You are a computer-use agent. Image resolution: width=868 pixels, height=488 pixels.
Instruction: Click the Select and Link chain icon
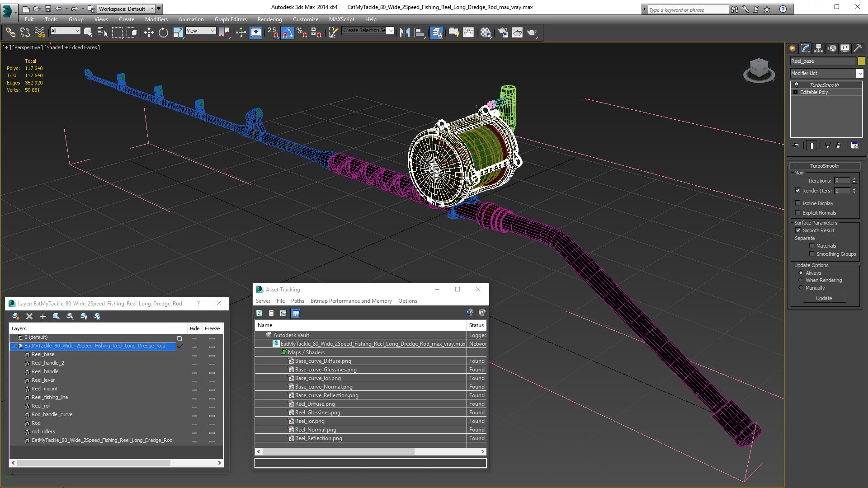[10, 32]
